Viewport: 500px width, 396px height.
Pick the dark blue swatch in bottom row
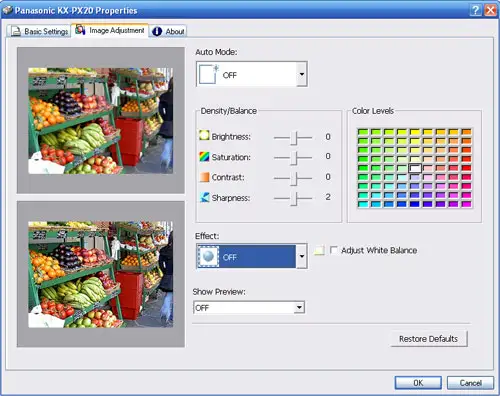point(415,204)
